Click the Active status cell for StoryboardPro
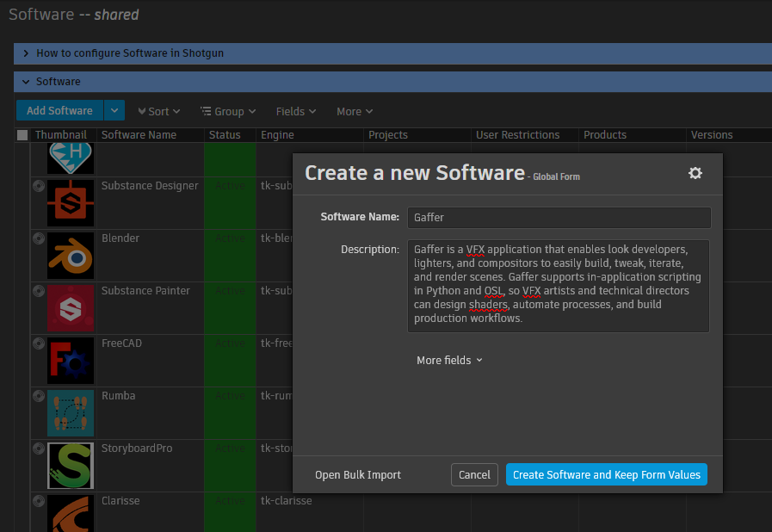This screenshot has width=772, height=532. click(x=230, y=466)
